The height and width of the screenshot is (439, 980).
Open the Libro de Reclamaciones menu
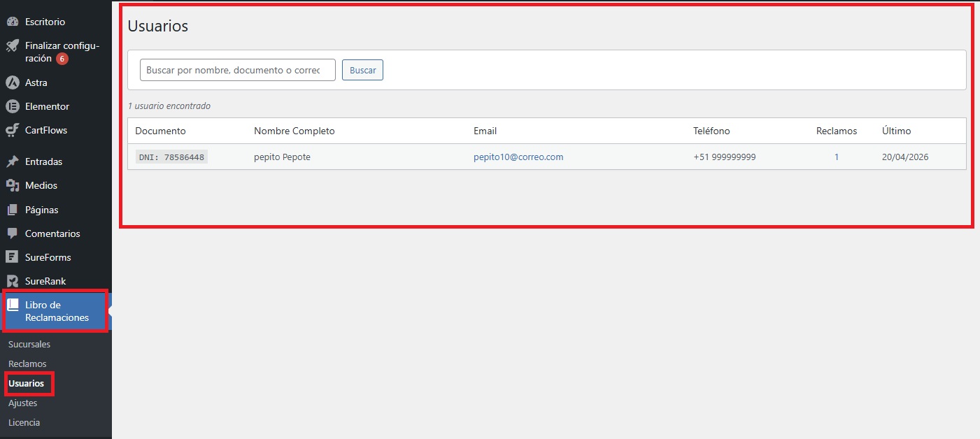(x=56, y=311)
